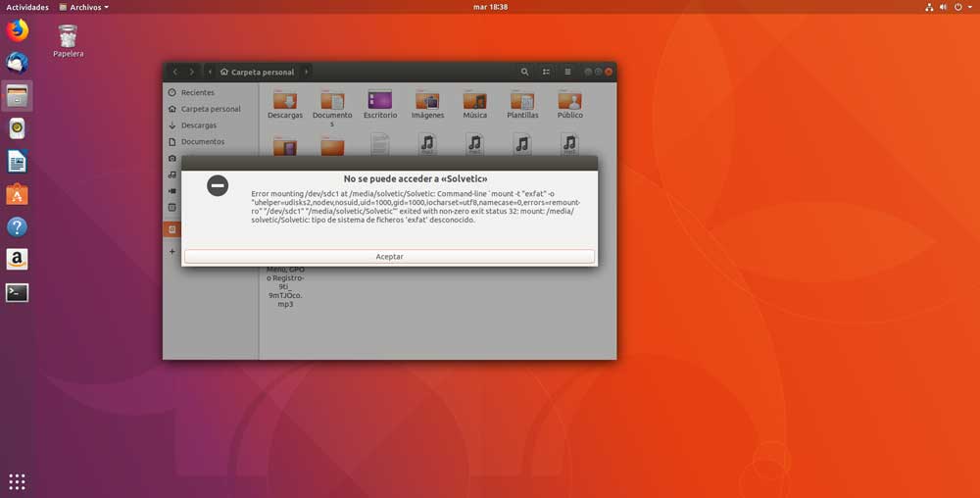
Task: Click Carpeta personal path button
Action: [257, 72]
